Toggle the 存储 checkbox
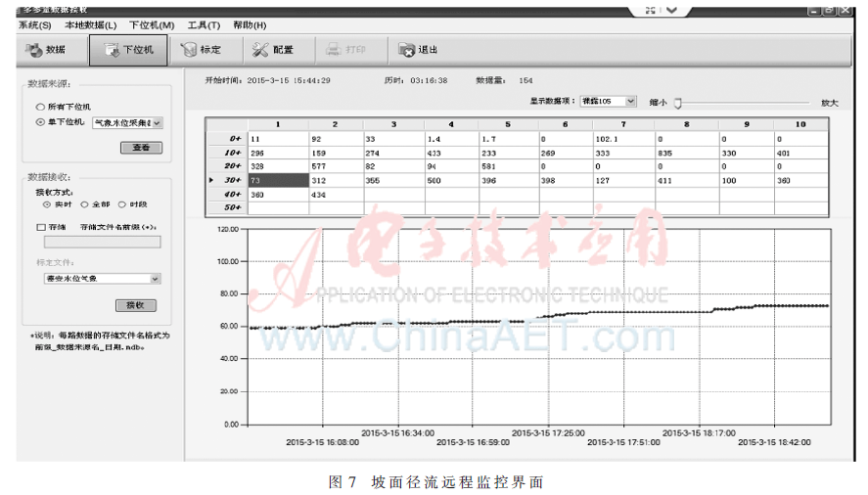The width and height of the screenshot is (868, 495). (41, 227)
